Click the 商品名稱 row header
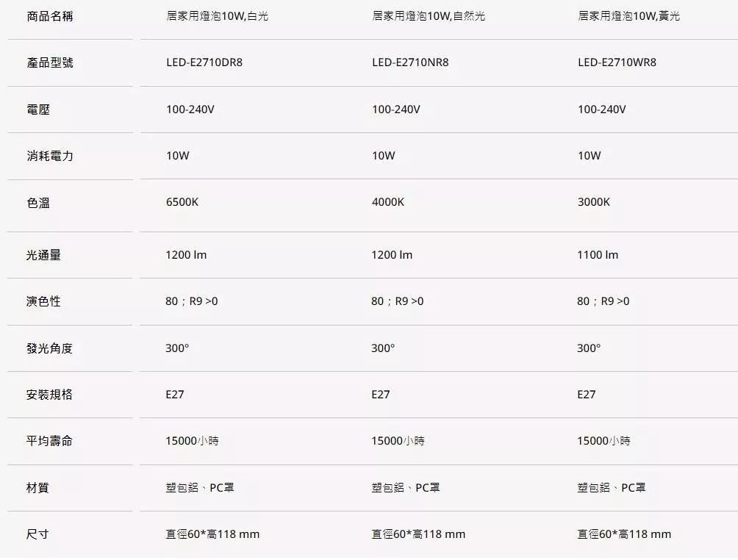 (49, 16)
